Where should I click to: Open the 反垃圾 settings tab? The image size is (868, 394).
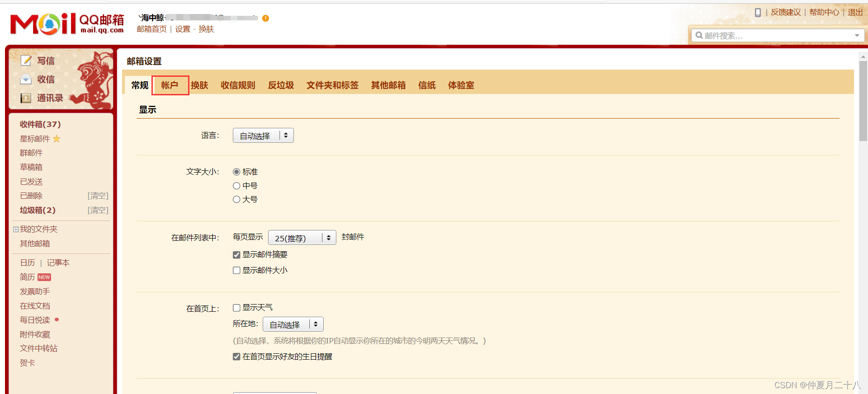[281, 85]
